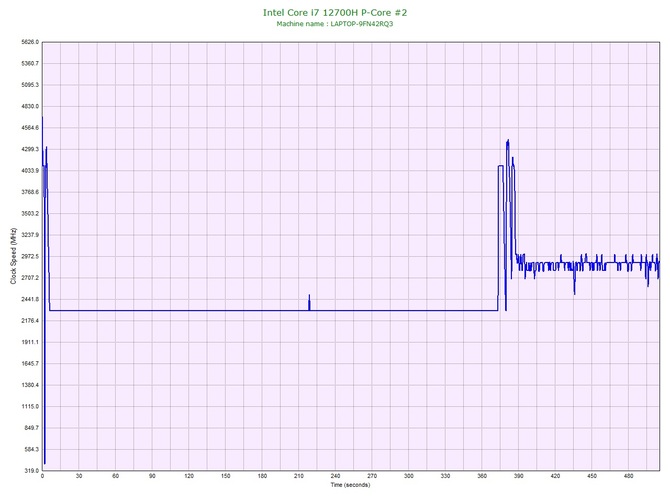Click the 60 seconds tick label
The image size is (670, 502).
(x=115, y=476)
